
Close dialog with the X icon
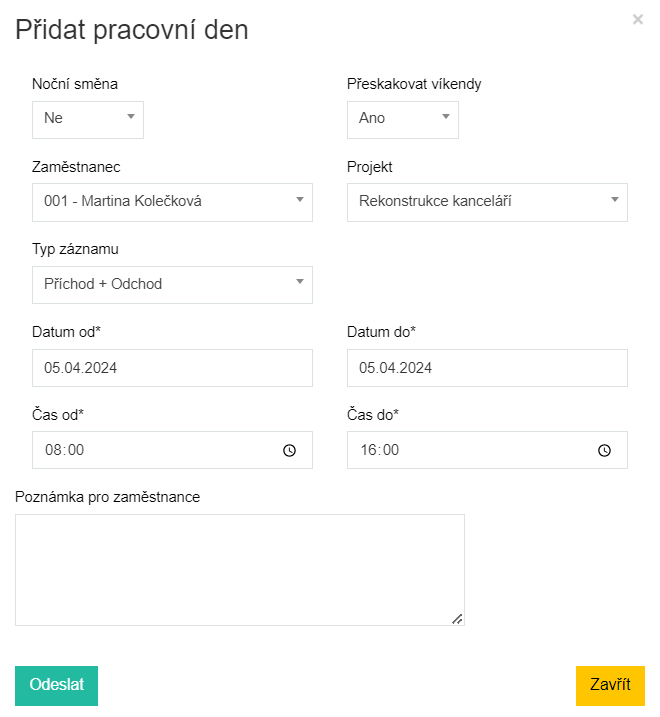(638, 19)
